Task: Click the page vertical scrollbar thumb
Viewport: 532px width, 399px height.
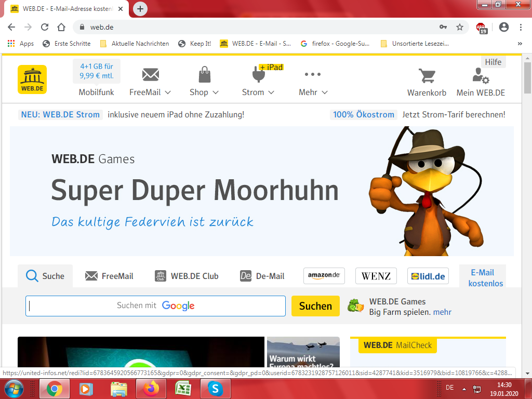Action: coord(527,77)
